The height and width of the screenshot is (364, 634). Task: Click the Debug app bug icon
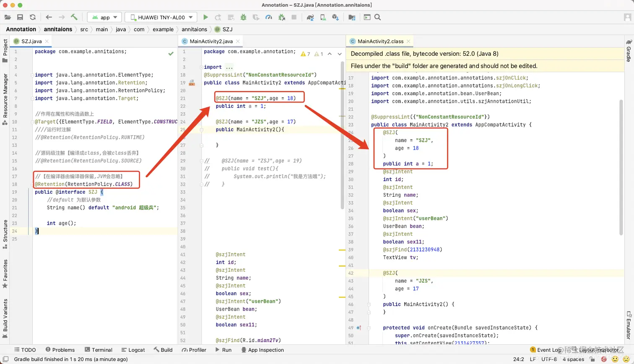point(243,17)
